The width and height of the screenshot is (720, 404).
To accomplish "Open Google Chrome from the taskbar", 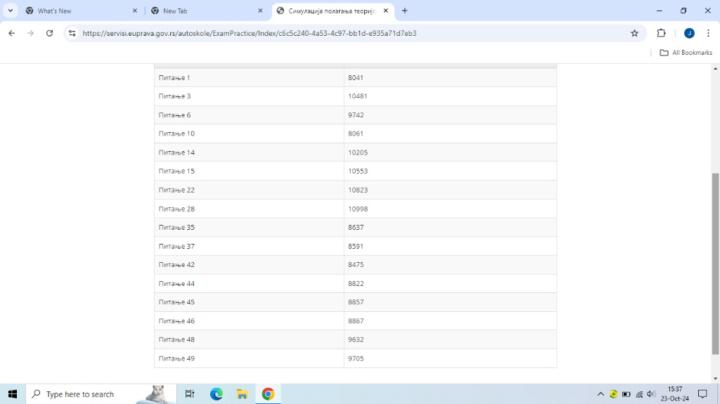I will click(268, 394).
